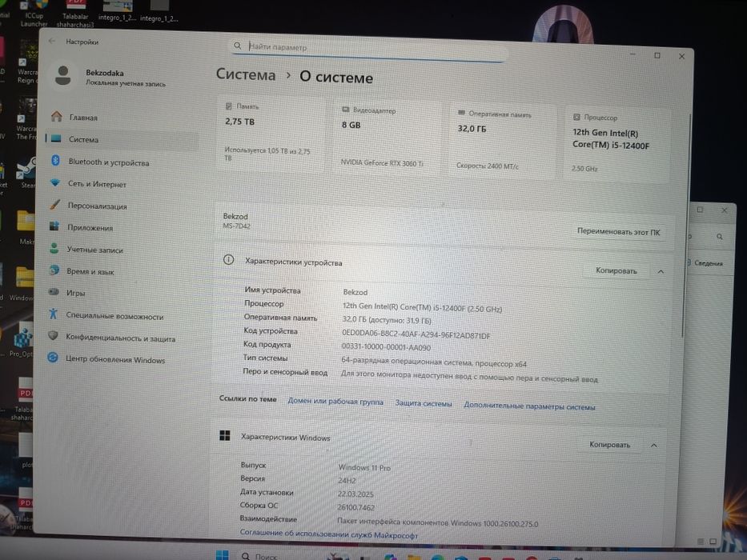Click the back arrow next to Настройки

click(52, 41)
